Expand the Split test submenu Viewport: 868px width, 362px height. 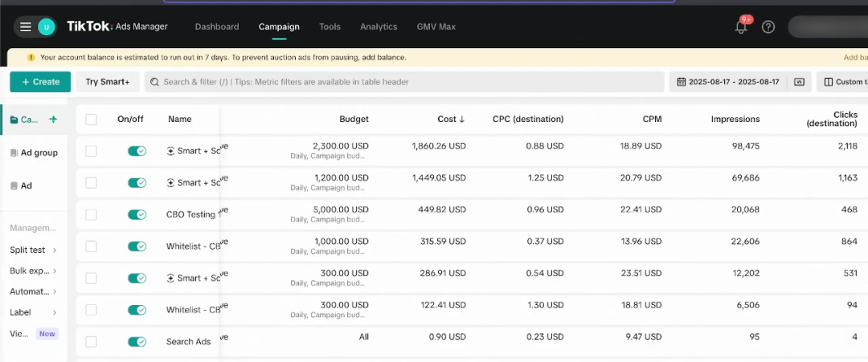[x=34, y=250]
